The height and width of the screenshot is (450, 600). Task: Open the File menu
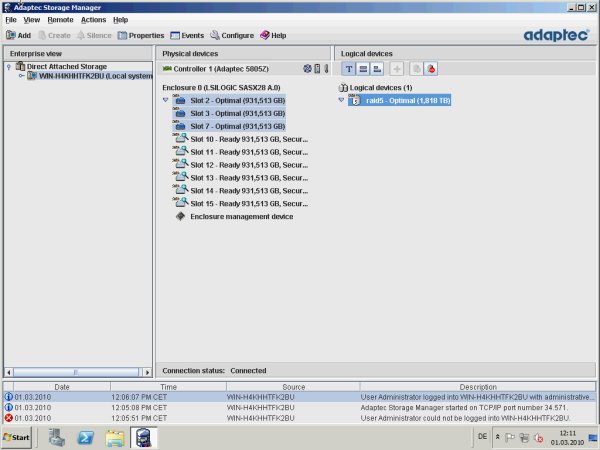[11, 20]
